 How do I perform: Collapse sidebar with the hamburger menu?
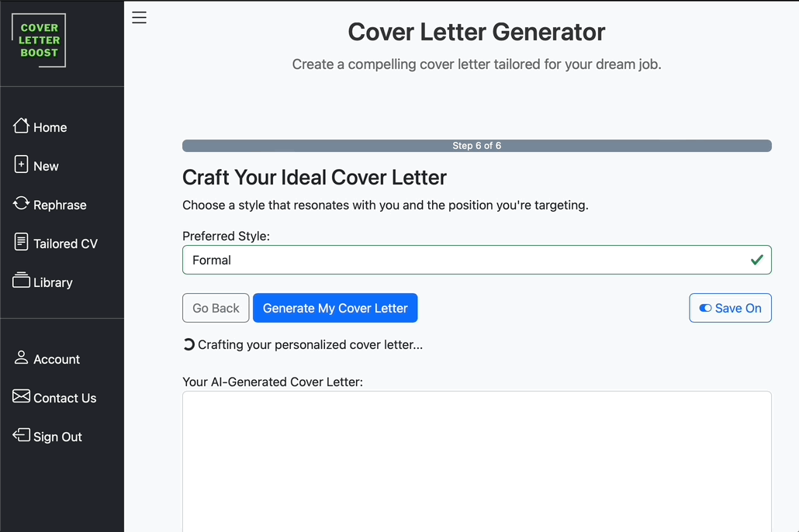tap(139, 17)
